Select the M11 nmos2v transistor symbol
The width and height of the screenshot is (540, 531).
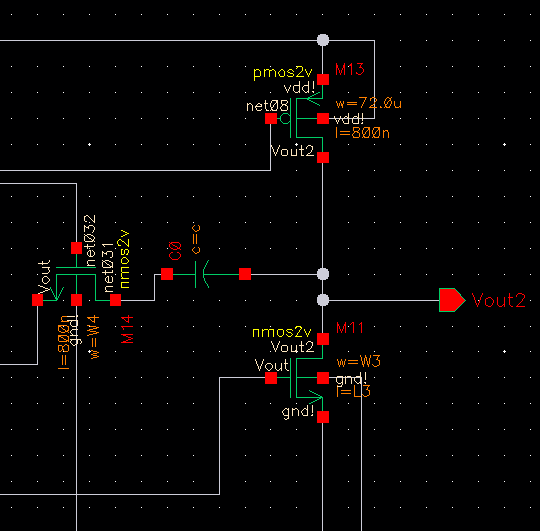(x=302, y=378)
